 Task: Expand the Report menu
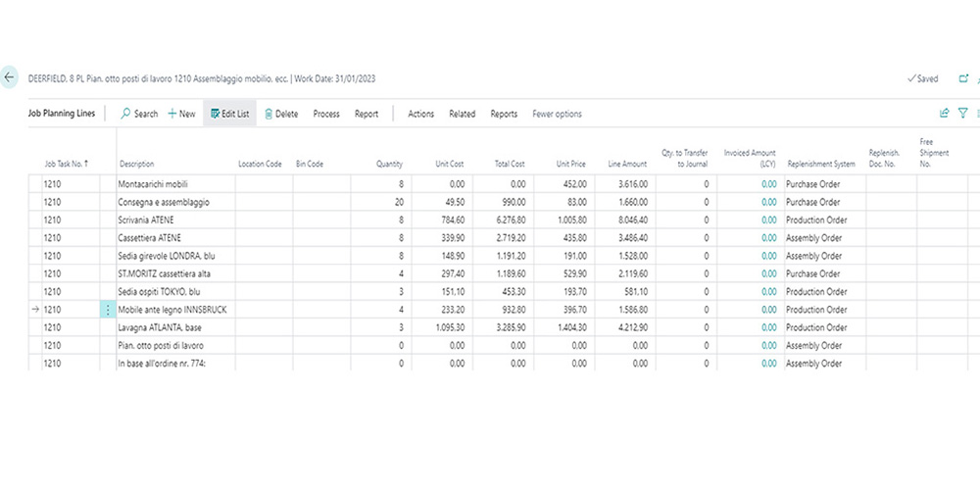tap(367, 114)
